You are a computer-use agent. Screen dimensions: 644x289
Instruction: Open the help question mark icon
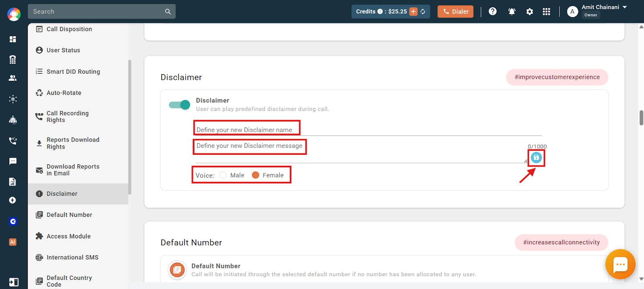(493, 11)
